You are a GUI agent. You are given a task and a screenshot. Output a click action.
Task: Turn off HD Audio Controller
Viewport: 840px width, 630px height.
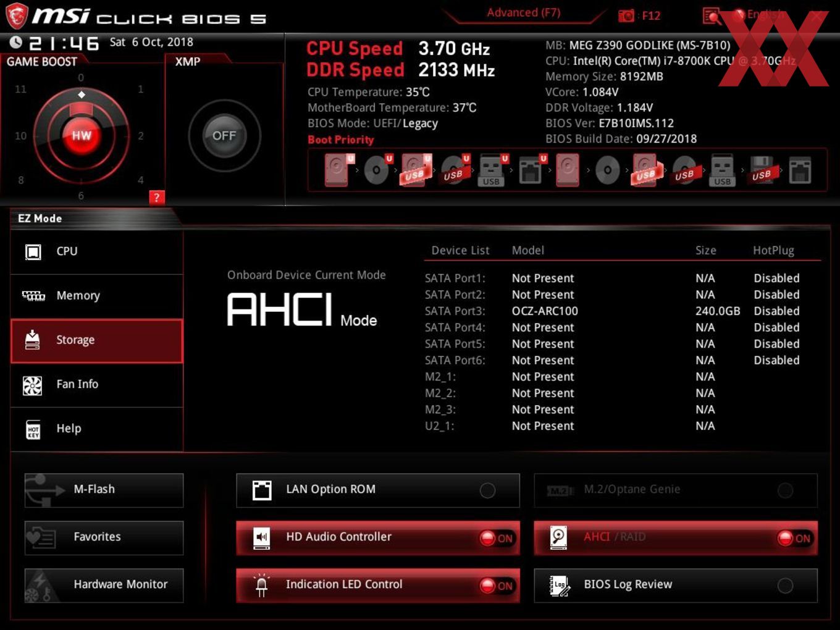tap(378, 537)
